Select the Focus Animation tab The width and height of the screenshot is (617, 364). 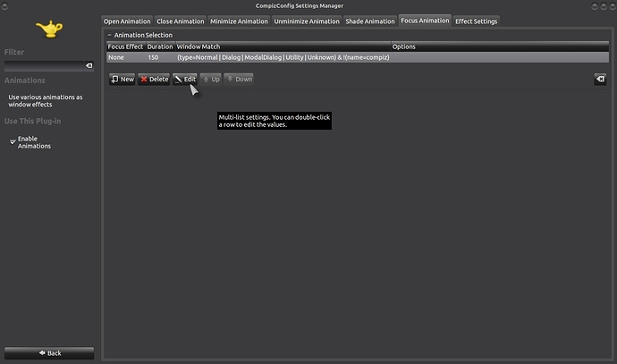click(425, 21)
